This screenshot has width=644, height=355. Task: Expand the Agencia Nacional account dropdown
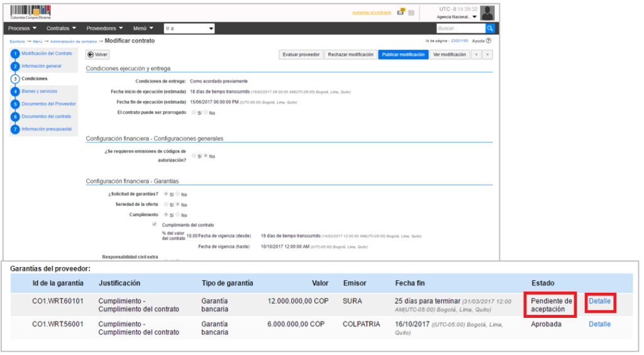coord(457,17)
